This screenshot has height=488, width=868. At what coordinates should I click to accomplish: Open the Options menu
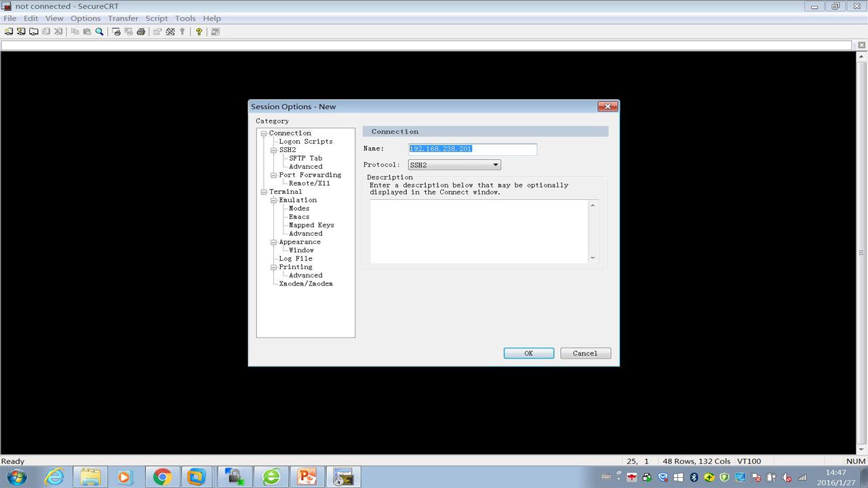point(85,18)
